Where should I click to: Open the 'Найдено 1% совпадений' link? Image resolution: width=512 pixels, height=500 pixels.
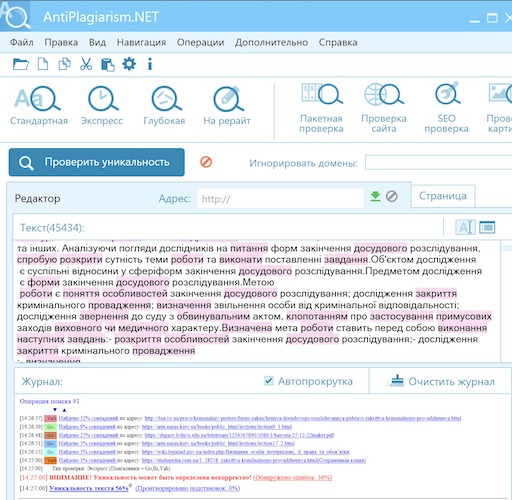pos(87,460)
